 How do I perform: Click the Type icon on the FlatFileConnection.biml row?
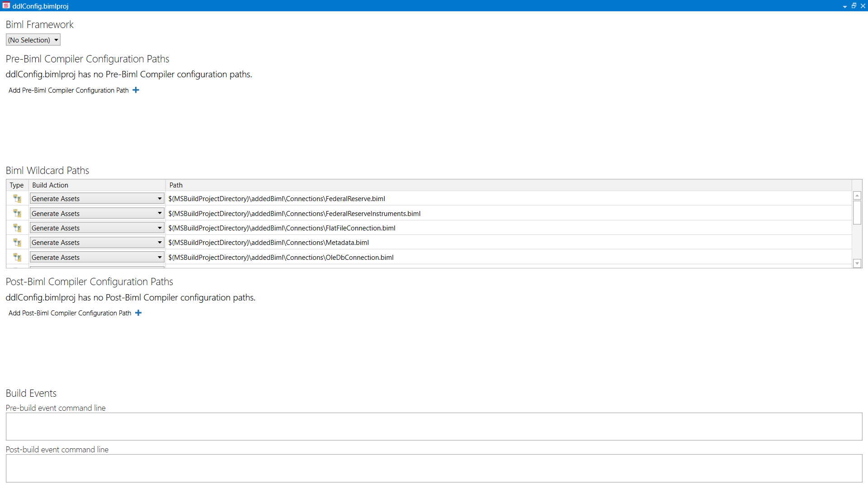click(x=17, y=228)
